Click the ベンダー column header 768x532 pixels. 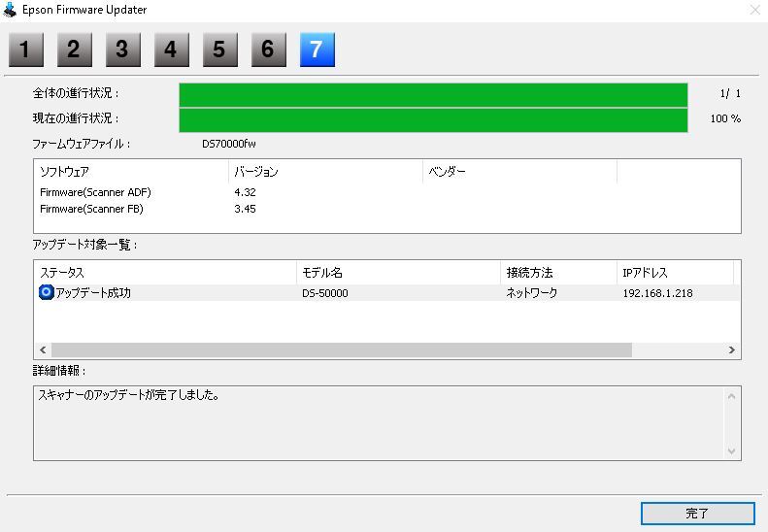[519, 172]
